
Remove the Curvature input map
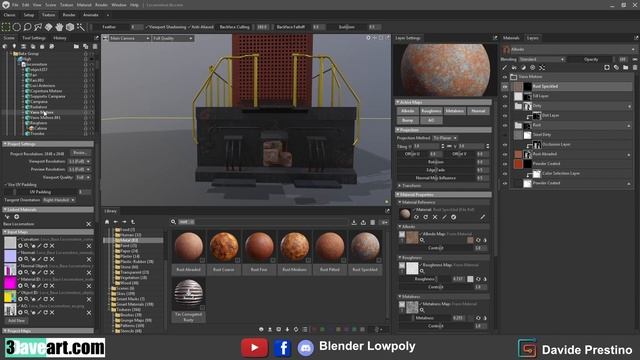click(89, 246)
